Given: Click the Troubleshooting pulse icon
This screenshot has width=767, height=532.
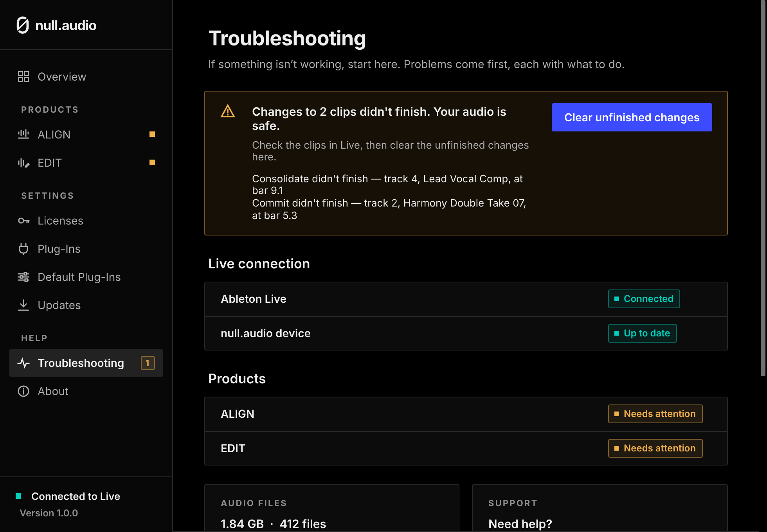Looking at the screenshot, I should [x=23, y=363].
